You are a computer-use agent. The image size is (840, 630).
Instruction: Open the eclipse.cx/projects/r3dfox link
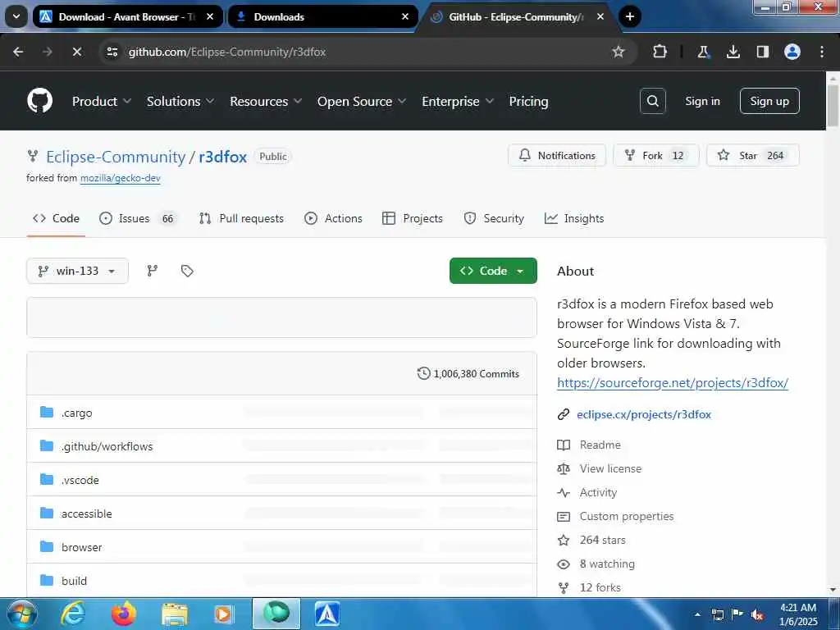[x=644, y=414]
